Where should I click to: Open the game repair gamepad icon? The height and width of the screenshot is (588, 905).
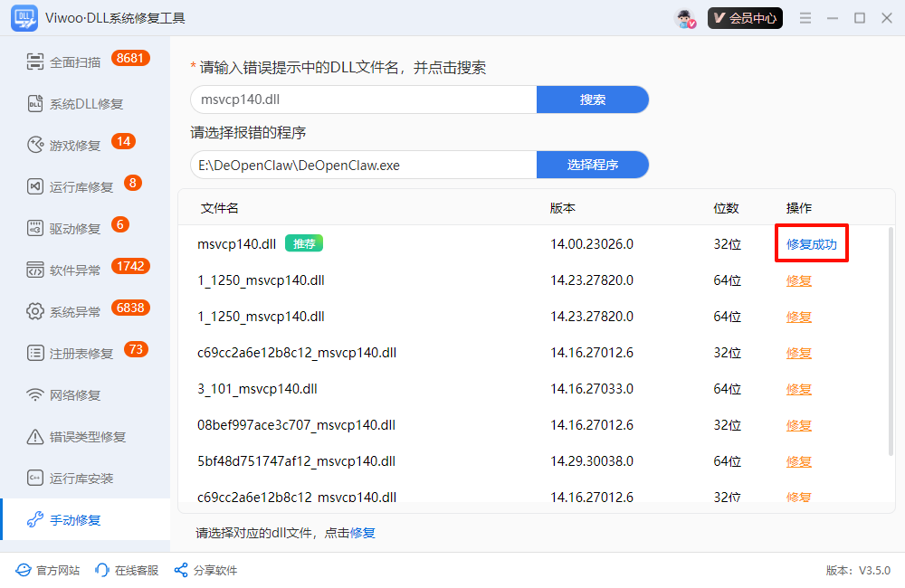pyautogui.click(x=35, y=146)
